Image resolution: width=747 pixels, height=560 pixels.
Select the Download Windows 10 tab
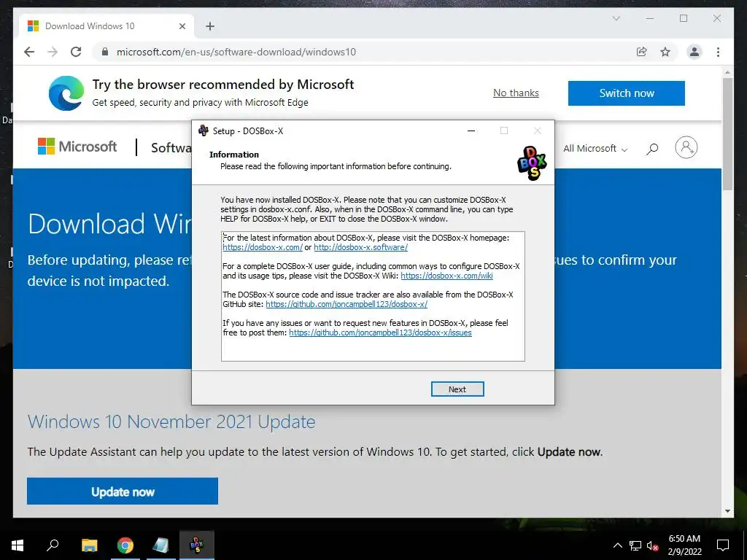pos(107,26)
